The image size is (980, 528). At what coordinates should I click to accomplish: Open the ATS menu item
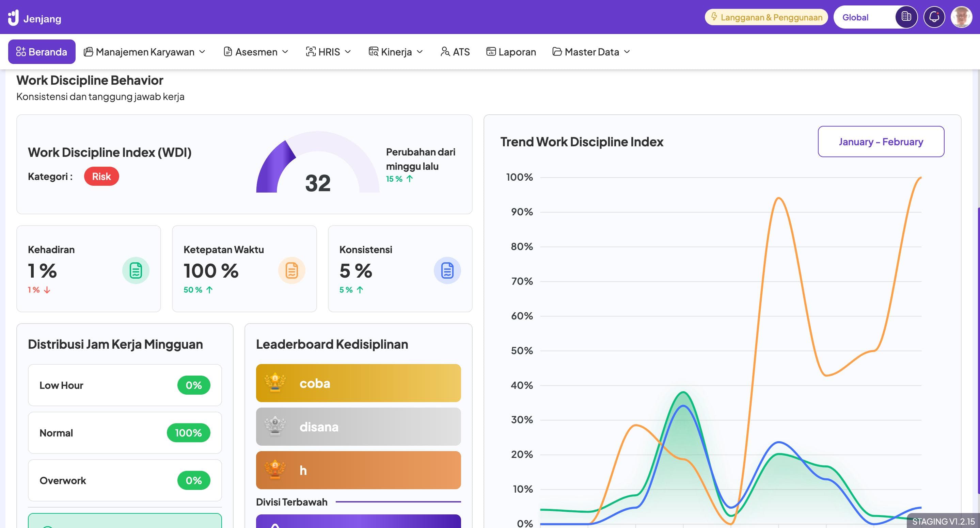coord(455,52)
